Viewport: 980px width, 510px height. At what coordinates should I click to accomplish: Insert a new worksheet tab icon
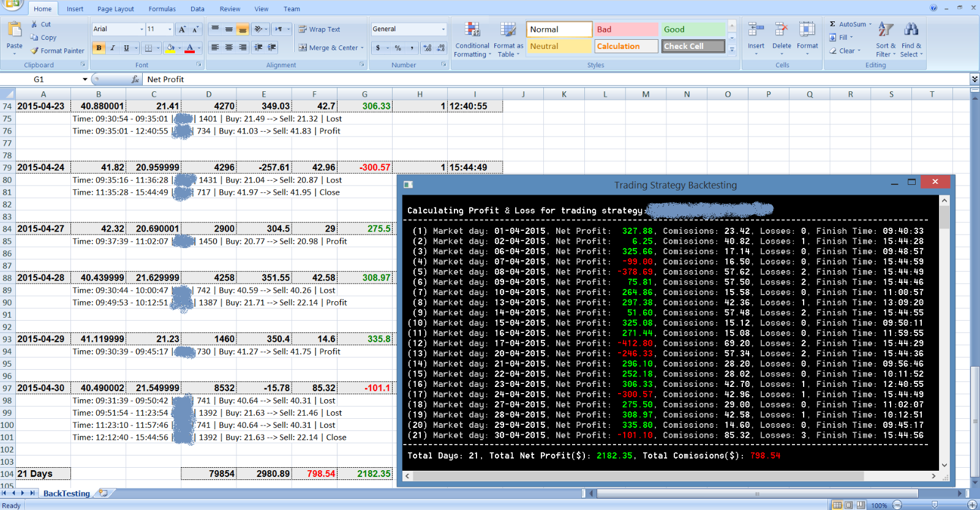104,493
